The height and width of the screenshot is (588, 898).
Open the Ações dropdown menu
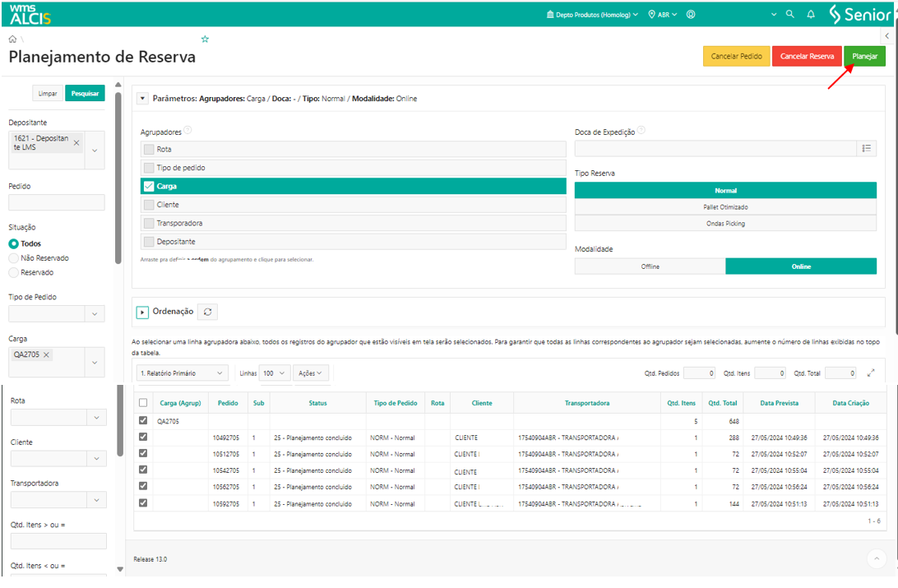coord(312,373)
